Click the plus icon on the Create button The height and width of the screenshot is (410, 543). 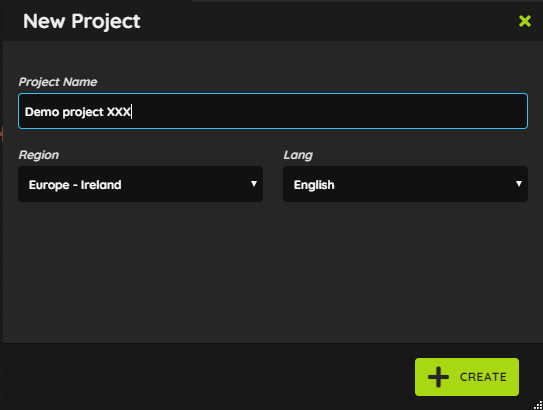(x=438, y=377)
